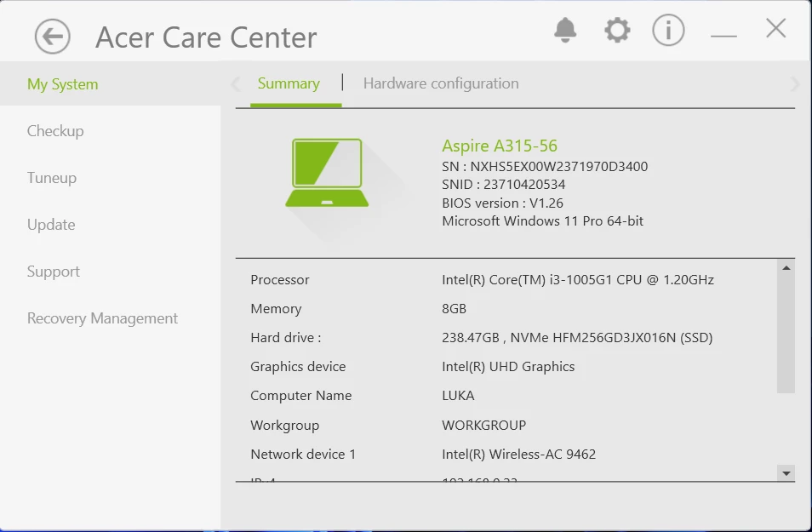Viewport: 812px width, 532px height.
Task: Click the back arrow icon
Action: click(52, 37)
